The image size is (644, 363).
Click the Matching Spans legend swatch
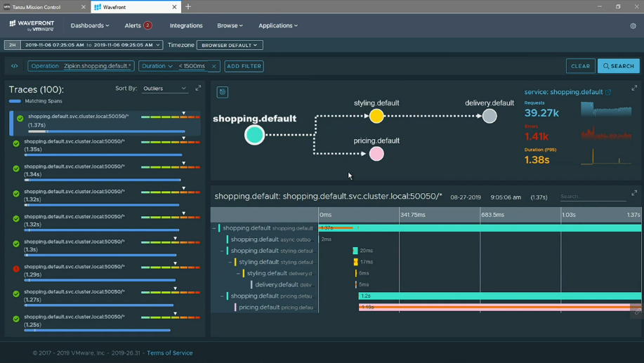(15, 101)
